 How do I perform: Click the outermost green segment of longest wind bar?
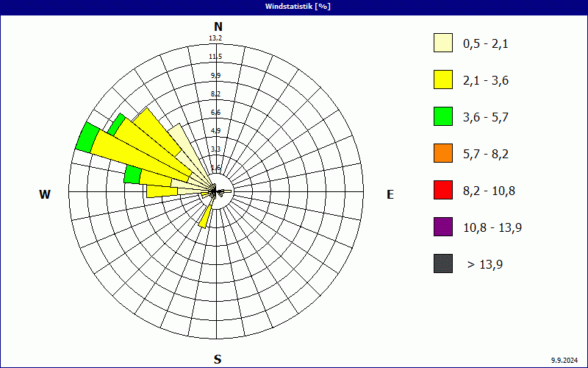(x=87, y=138)
